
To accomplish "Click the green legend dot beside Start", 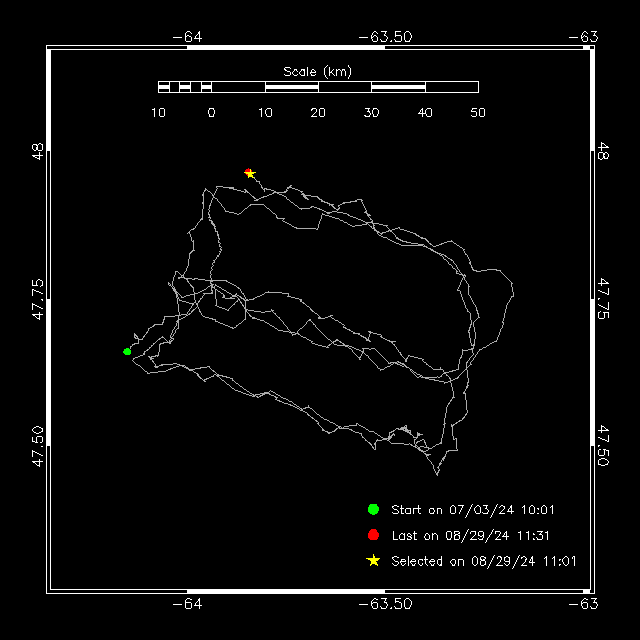I will (x=373, y=509).
